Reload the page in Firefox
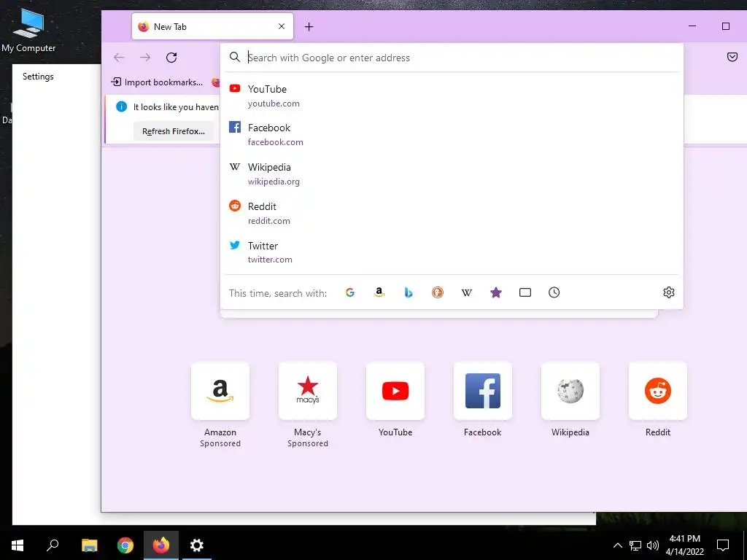 [171, 58]
